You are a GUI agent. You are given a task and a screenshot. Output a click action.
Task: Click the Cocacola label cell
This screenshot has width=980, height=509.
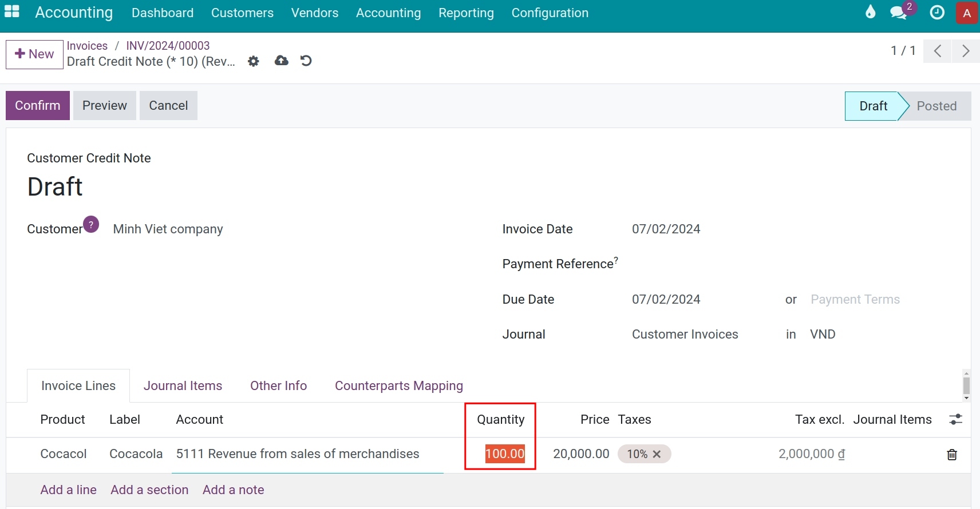coord(136,454)
